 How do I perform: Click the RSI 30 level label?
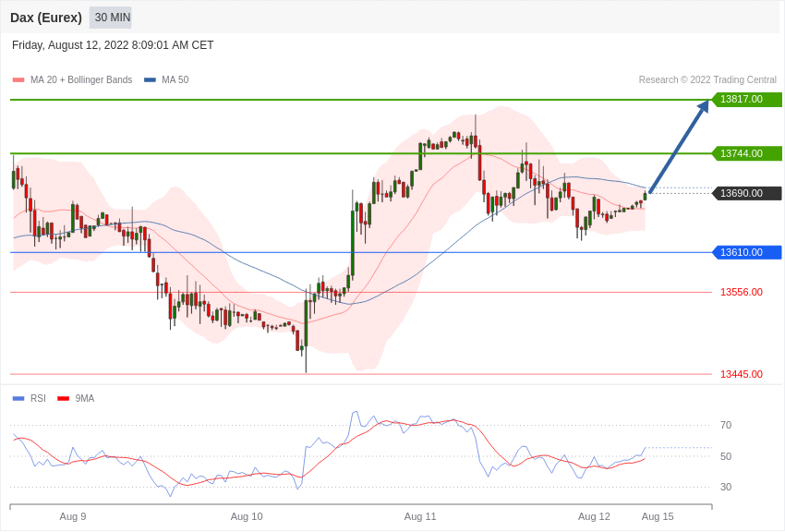[x=726, y=487]
